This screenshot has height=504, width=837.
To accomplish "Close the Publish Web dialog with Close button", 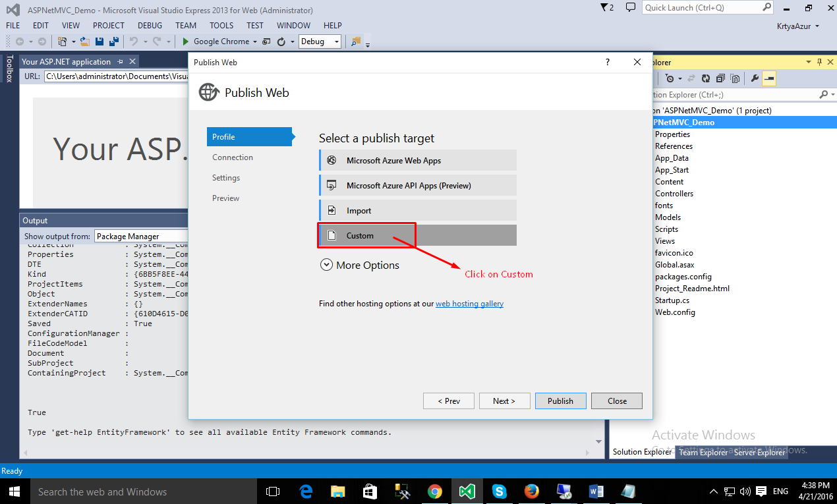I will coord(617,401).
